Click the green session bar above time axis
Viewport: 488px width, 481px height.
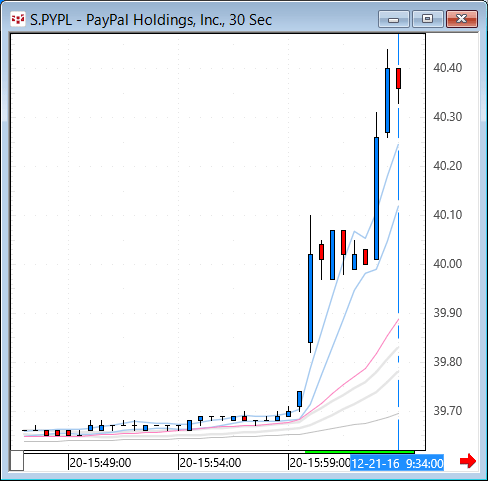(x=360, y=452)
